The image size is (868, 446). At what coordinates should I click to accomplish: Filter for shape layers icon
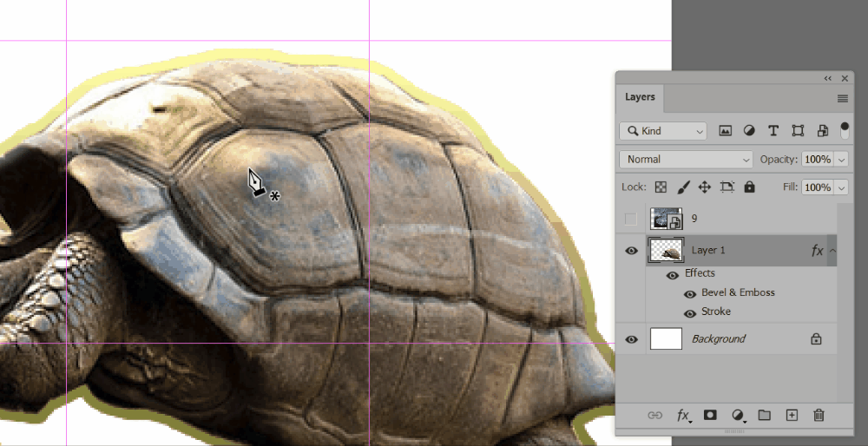pyautogui.click(x=798, y=131)
